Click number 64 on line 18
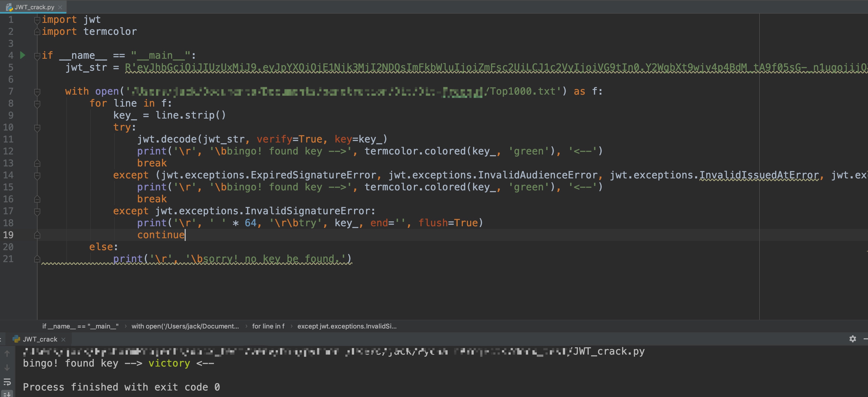Image resolution: width=868 pixels, height=397 pixels. point(250,223)
